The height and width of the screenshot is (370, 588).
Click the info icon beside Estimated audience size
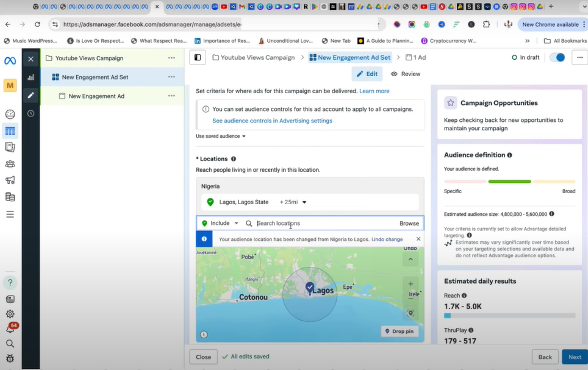coord(551,214)
